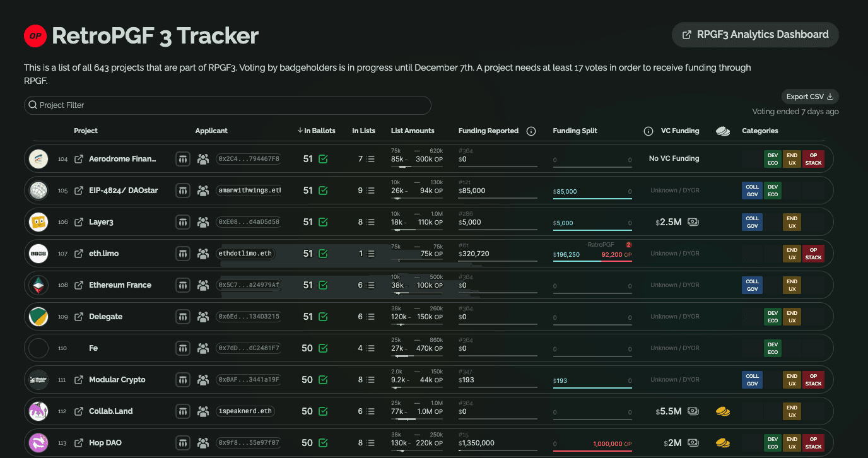The width and height of the screenshot is (868, 458).
Task: Click applicant address amanwithwings.eth
Action: click(249, 191)
